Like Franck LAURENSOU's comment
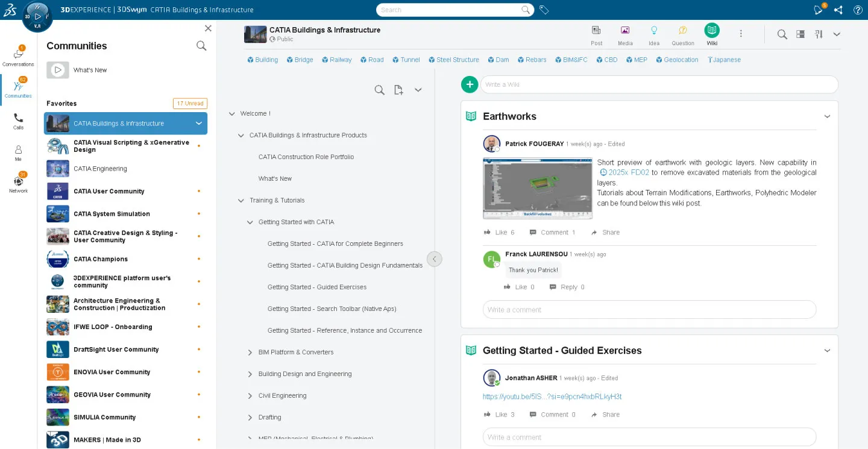868x449 pixels. (520, 287)
